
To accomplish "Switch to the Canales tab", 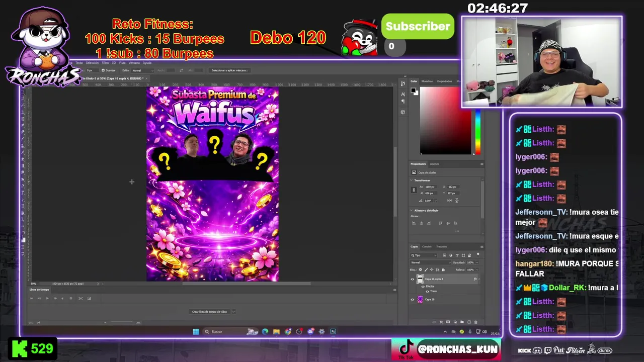I will pos(427,246).
